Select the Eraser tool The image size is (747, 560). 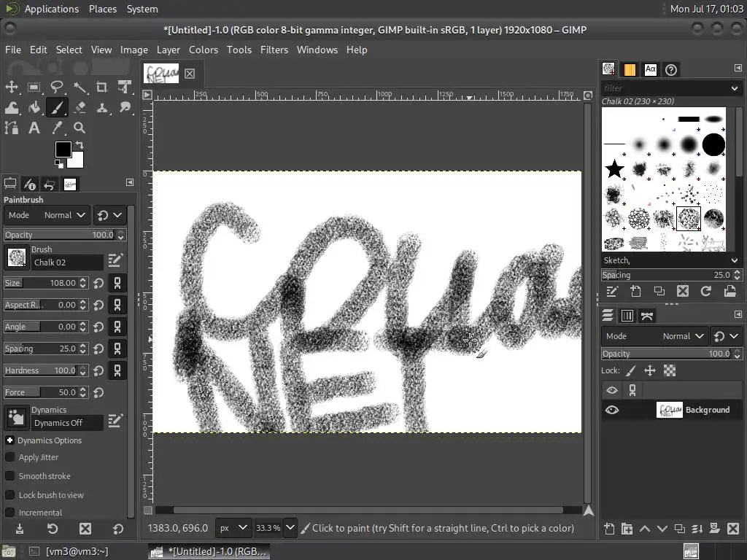click(80, 108)
